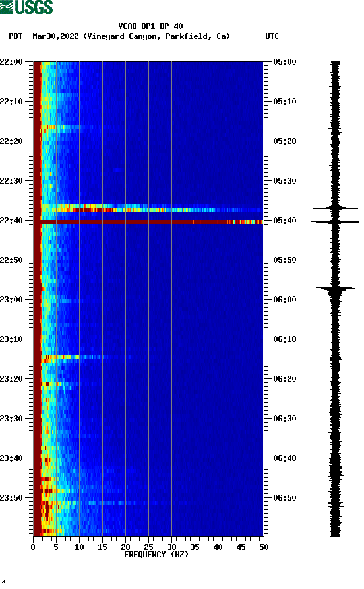Image resolution: width=364 pixels, height=589 pixels.
Task: Click the 'UTC' timezone label
Action: click(272, 36)
